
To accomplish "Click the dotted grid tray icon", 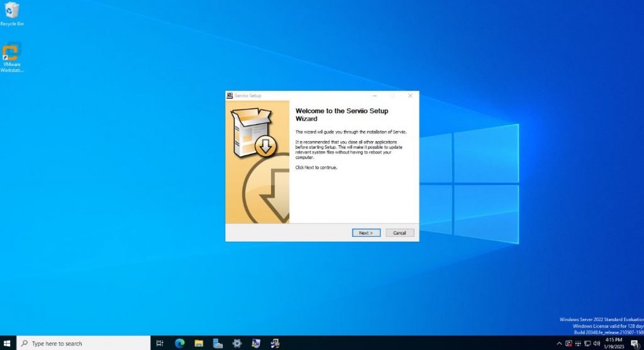I will click(578, 344).
